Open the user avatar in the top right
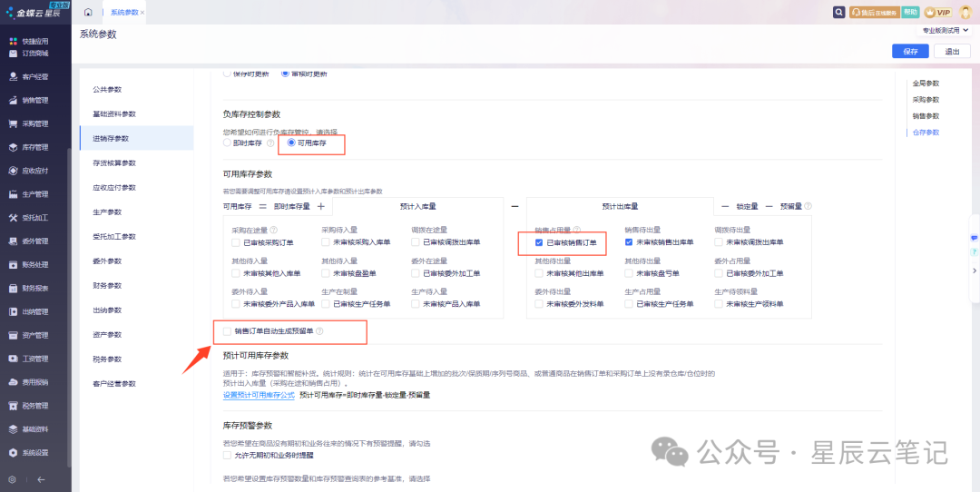Screen dimensions: 980x492 coord(966,12)
